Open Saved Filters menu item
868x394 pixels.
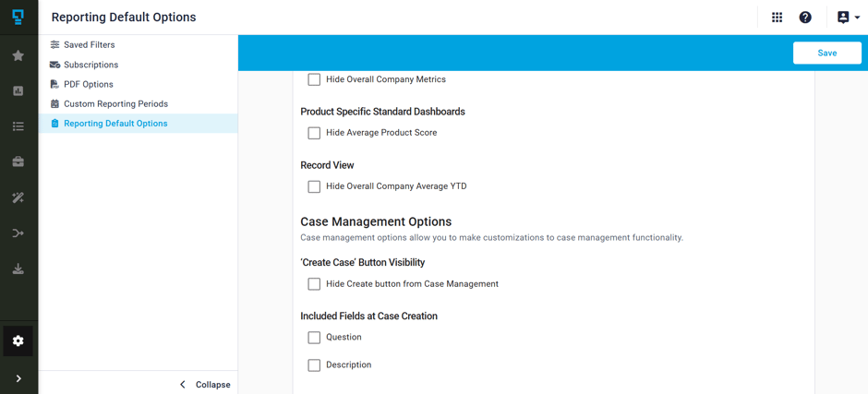tap(89, 44)
